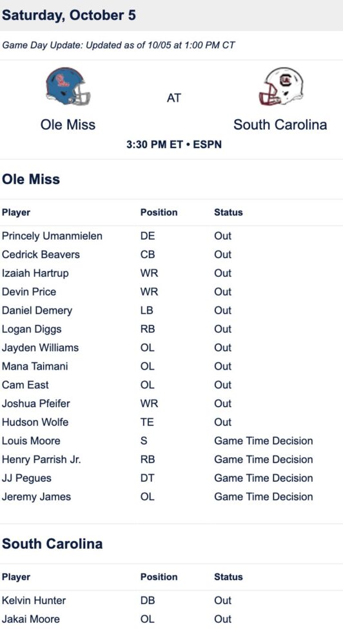Select Jakai Moore player name
Viewport: 343px width, 644px height.
(30, 619)
